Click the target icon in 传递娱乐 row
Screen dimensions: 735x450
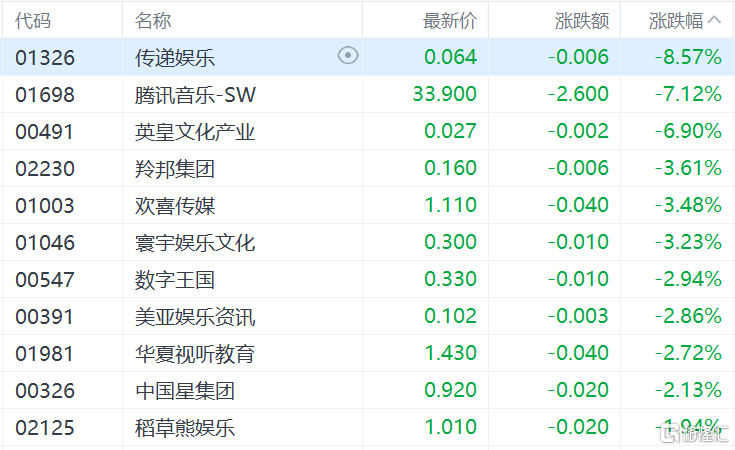tap(348, 56)
